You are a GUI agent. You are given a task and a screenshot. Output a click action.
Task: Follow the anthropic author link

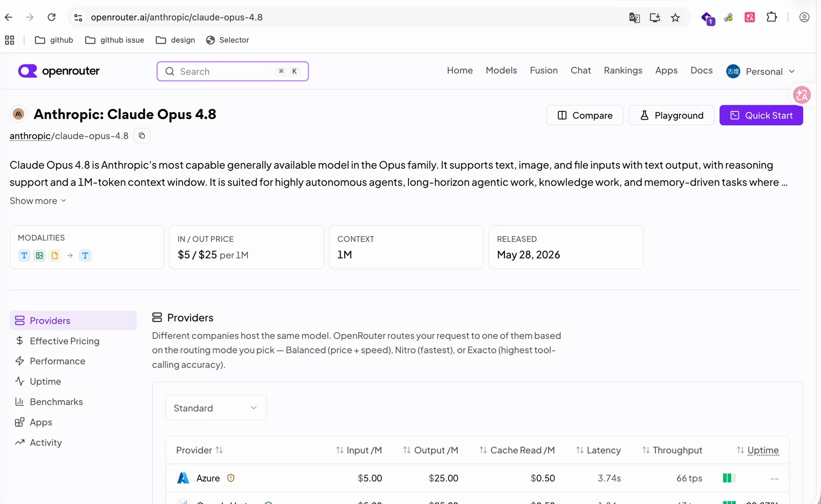30,136
